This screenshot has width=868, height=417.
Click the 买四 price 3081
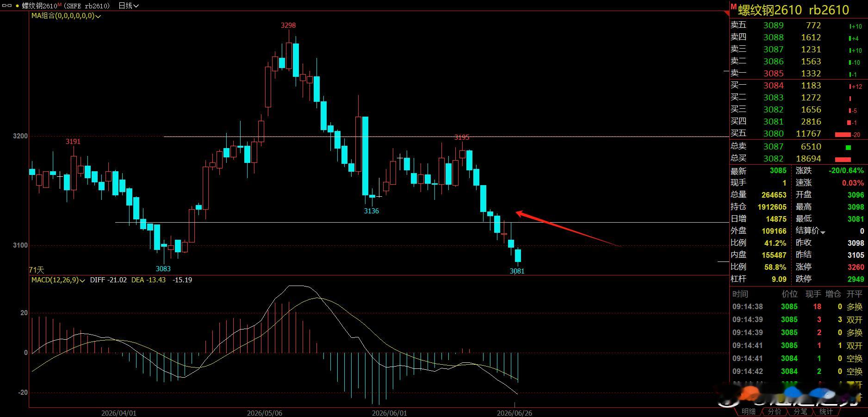pos(773,122)
